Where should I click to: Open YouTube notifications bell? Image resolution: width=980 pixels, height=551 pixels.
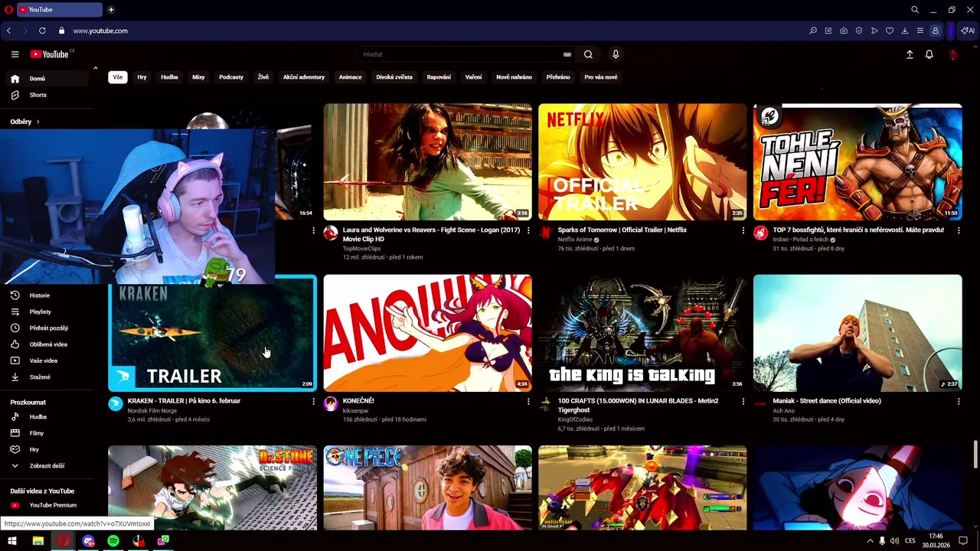point(929,54)
